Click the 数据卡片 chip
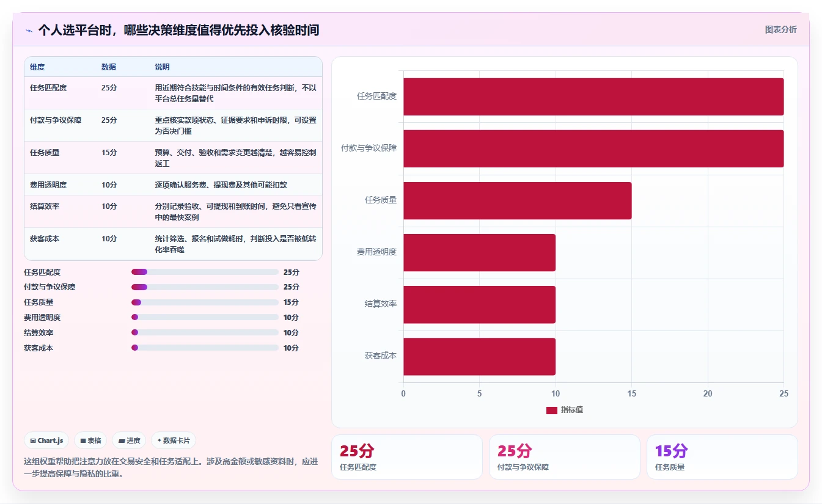The height and width of the screenshot is (504, 822). tap(174, 440)
